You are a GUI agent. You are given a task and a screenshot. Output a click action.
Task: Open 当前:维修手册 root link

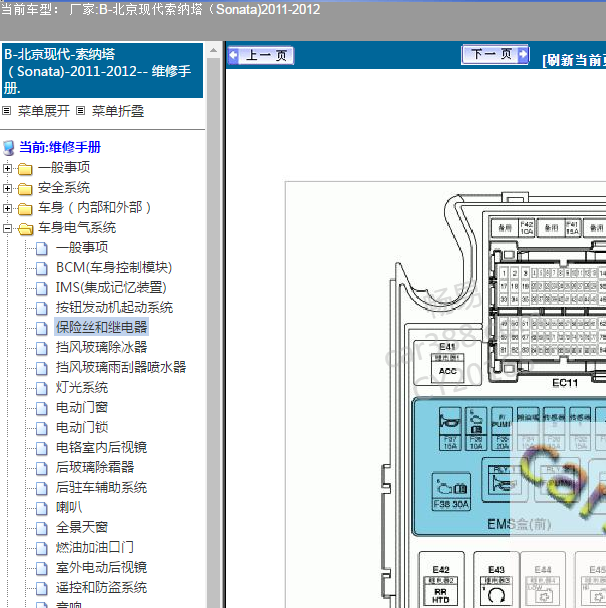click(60, 147)
